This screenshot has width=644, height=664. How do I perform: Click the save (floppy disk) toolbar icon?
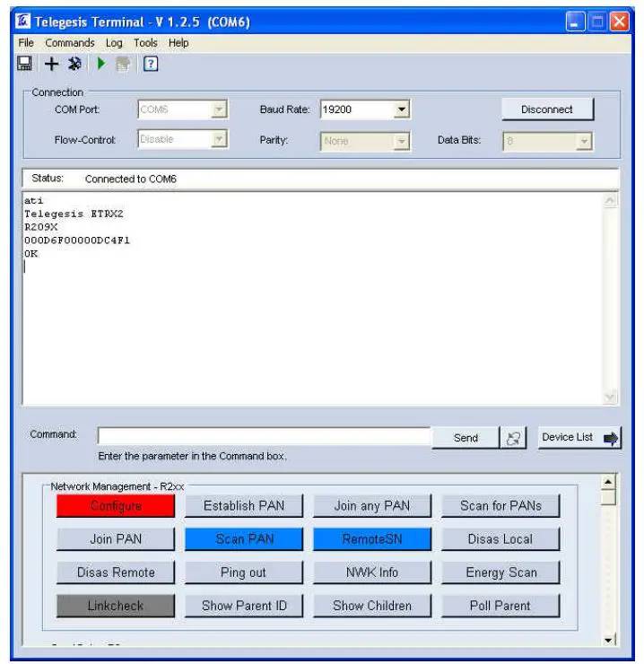pyautogui.click(x=24, y=64)
